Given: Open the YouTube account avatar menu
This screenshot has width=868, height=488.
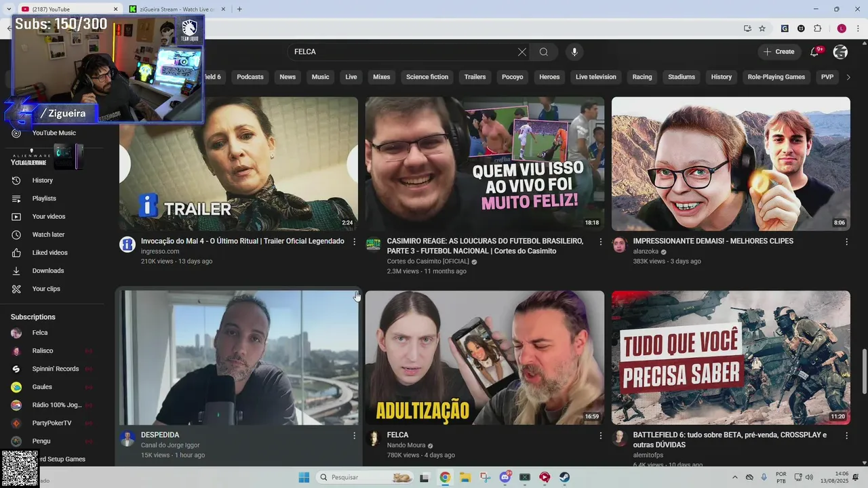Looking at the screenshot, I should [x=840, y=52].
